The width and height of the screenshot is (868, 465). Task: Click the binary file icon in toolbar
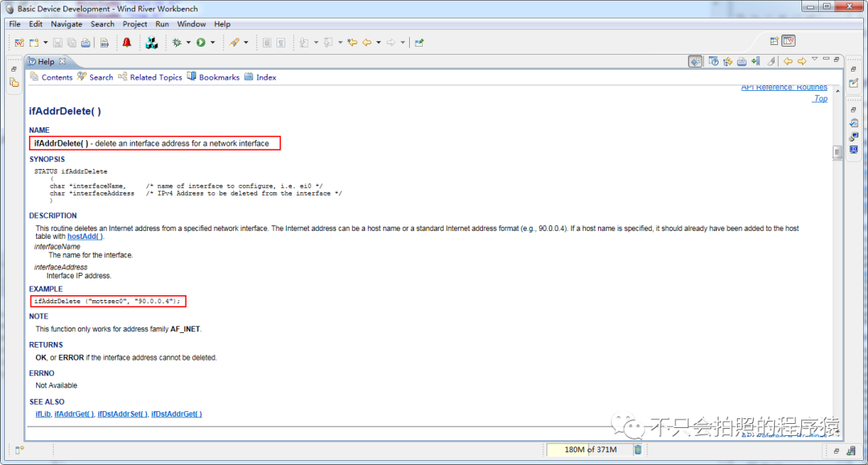tap(104, 43)
